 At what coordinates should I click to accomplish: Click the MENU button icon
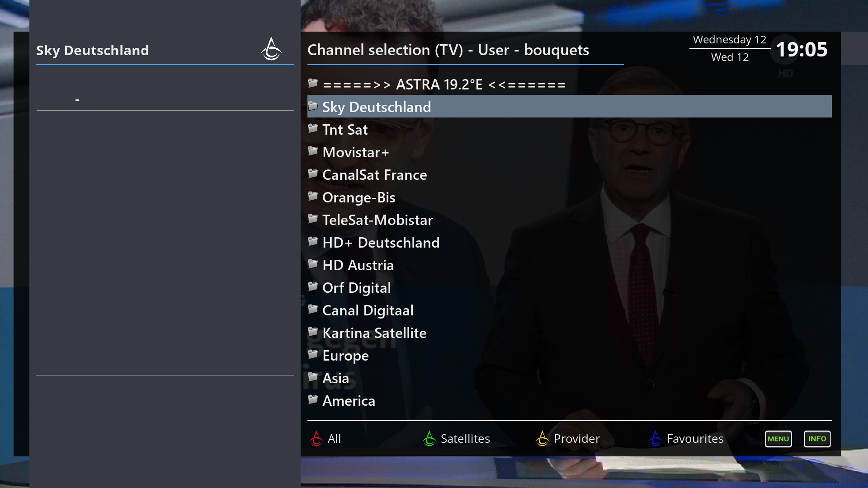coord(778,439)
